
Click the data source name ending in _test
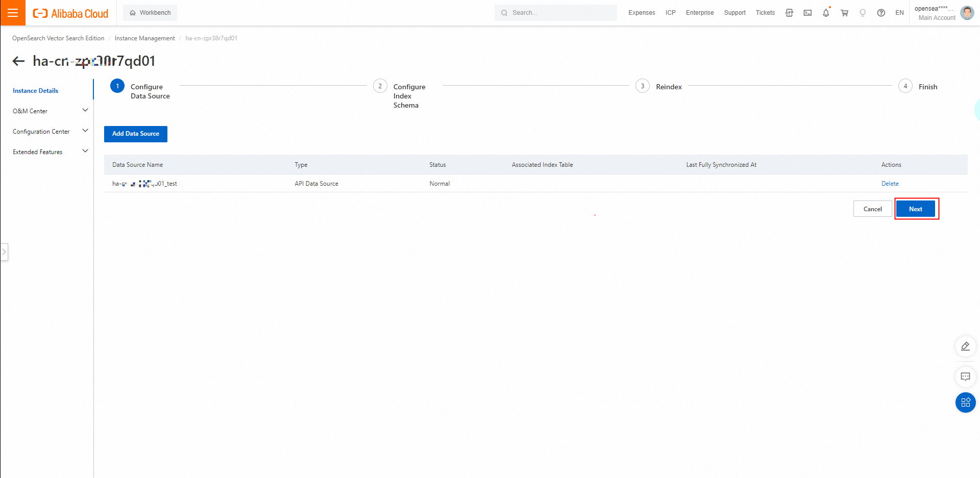144,184
